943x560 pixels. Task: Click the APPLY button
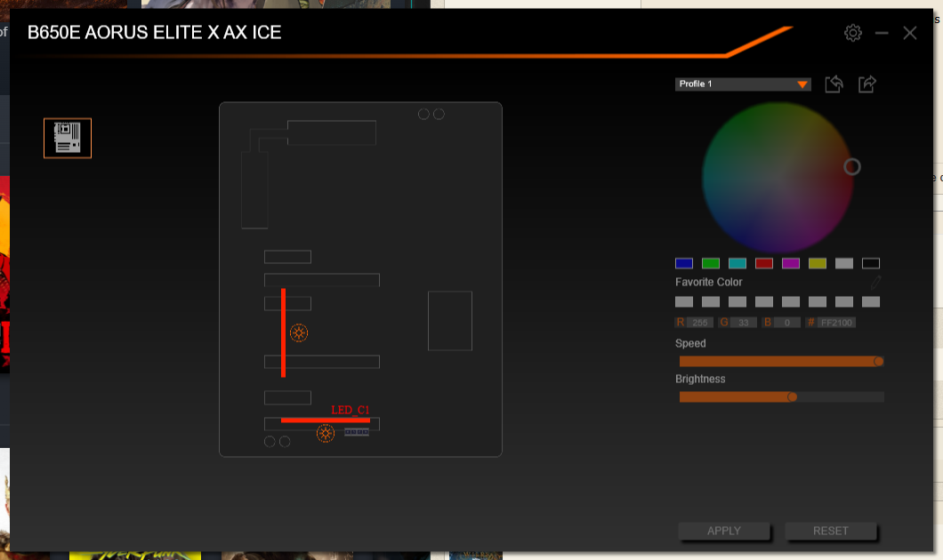pyautogui.click(x=724, y=531)
